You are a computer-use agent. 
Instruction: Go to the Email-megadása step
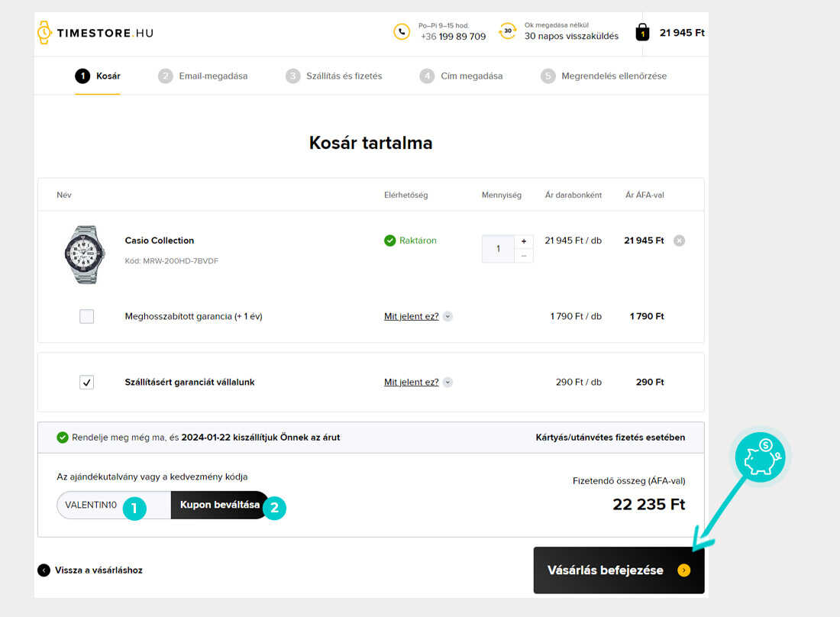point(202,76)
